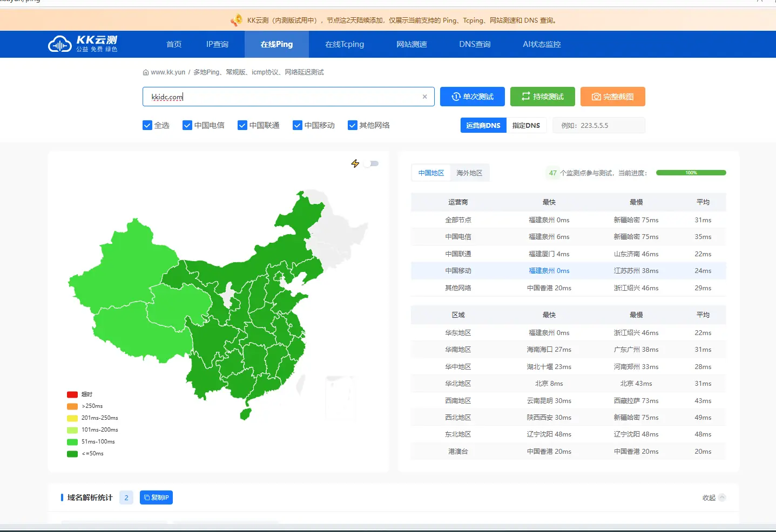776x532 pixels.
Task: Start the 持续测试 continuous test
Action: pyautogui.click(x=543, y=97)
